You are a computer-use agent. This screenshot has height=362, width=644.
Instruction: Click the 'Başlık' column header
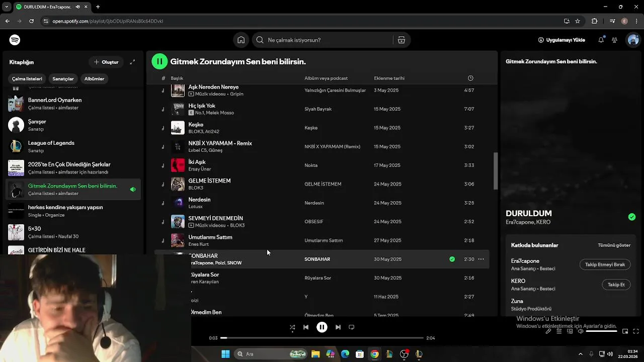(177, 78)
